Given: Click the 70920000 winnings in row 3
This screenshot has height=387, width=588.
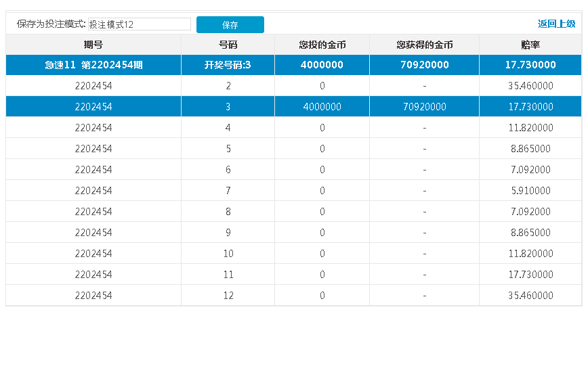Looking at the screenshot, I should 424,107.
